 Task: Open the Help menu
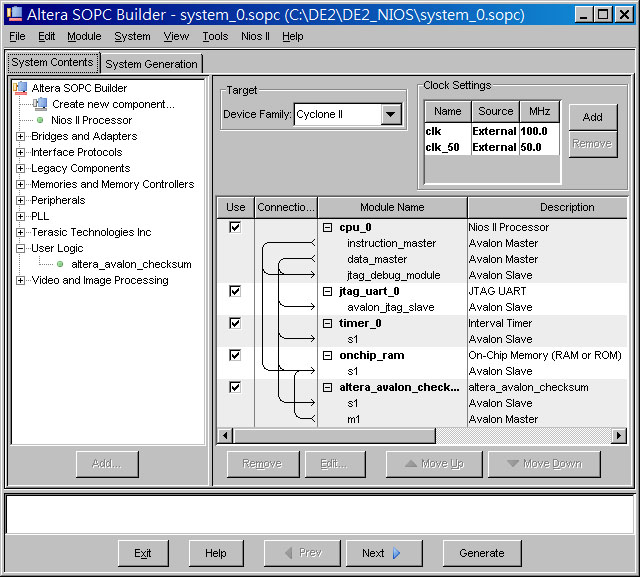pos(293,36)
